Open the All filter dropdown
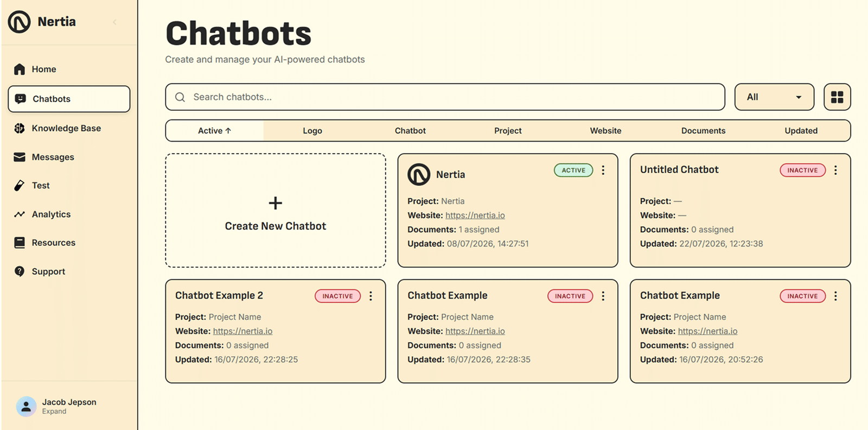 click(x=774, y=97)
